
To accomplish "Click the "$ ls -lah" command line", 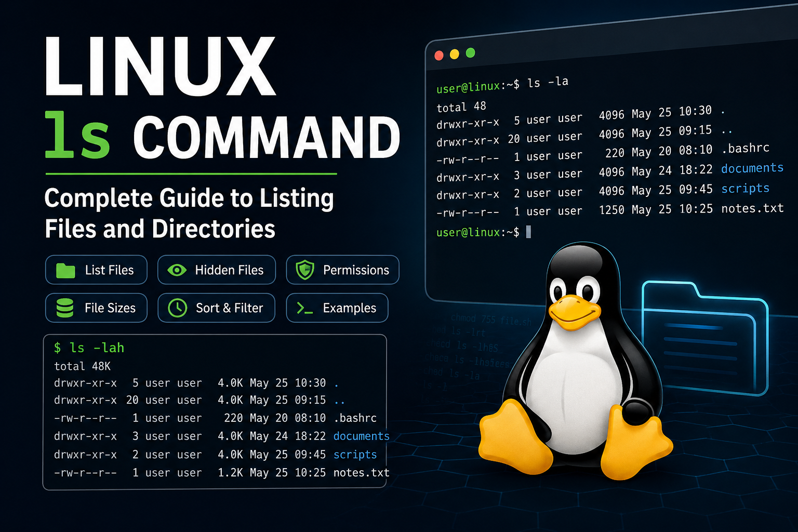I will (x=89, y=348).
